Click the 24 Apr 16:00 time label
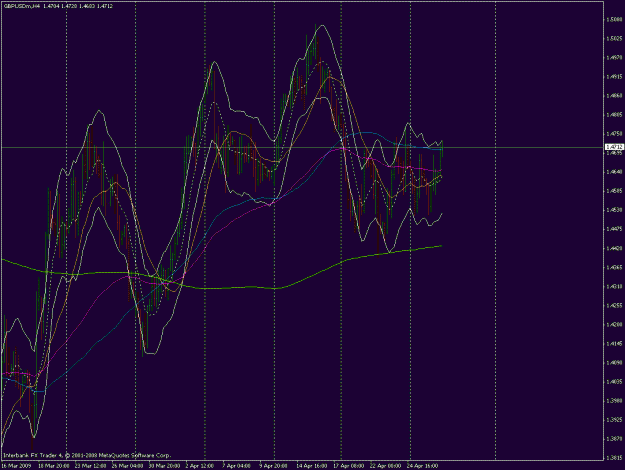 [x=423, y=466]
